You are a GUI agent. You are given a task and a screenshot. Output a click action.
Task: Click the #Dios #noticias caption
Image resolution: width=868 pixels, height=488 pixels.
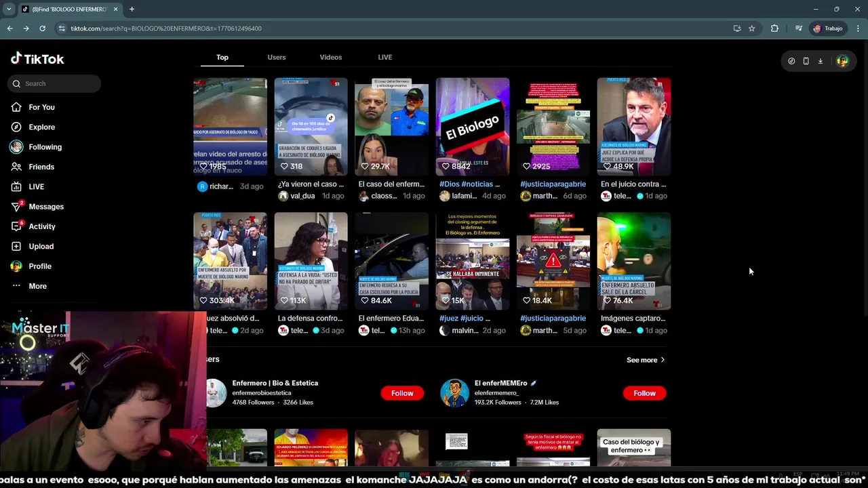pos(469,184)
